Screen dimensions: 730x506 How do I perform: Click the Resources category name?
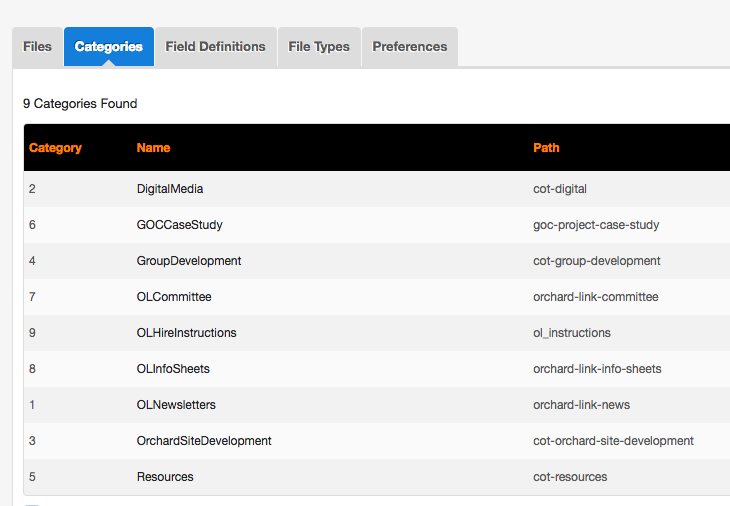pos(165,477)
